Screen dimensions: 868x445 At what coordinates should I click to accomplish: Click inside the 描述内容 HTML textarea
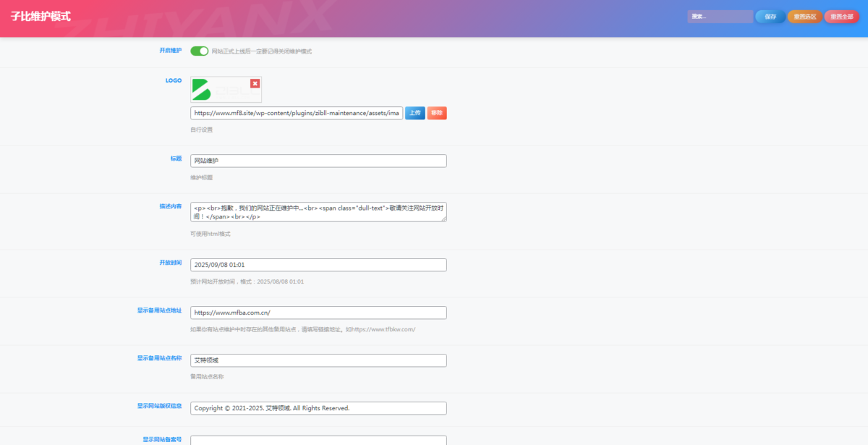pyautogui.click(x=318, y=211)
